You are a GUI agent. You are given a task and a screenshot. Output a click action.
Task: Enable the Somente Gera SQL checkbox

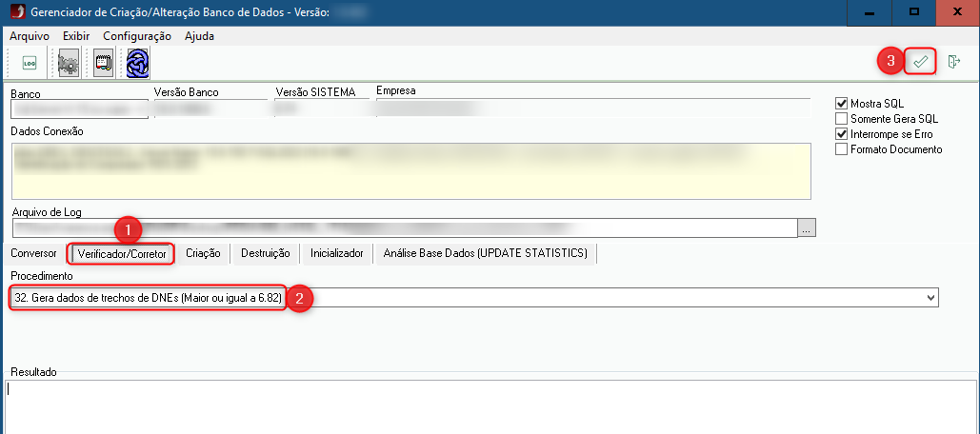coord(841,119)
